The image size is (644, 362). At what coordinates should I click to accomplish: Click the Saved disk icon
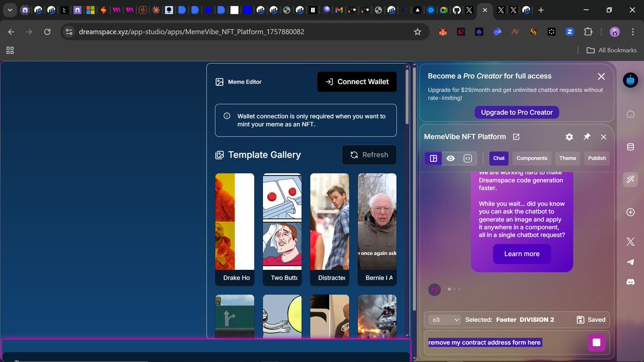[580, 320]
